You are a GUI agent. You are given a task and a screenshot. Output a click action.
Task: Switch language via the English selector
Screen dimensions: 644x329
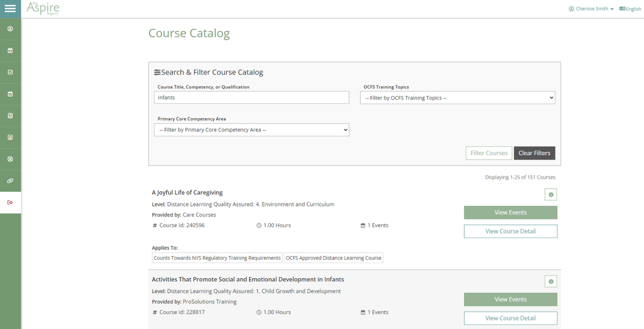tap(630, 9)
